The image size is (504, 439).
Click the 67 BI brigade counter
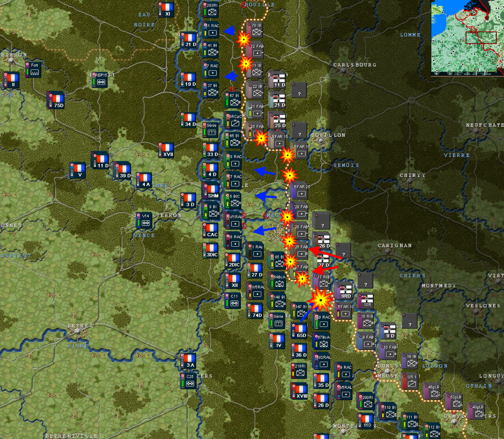click(x=233, y=100)
